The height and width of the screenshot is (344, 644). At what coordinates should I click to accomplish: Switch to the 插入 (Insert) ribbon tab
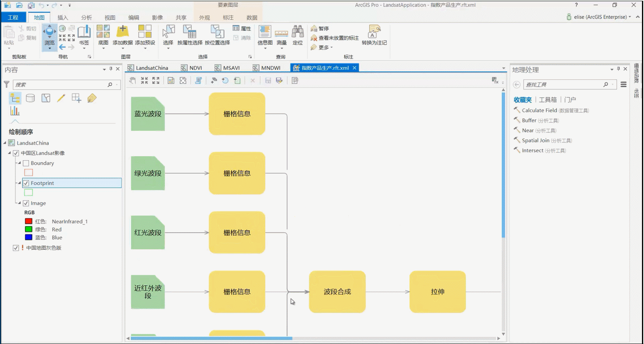pyautogui.click(x=63, y=17)
